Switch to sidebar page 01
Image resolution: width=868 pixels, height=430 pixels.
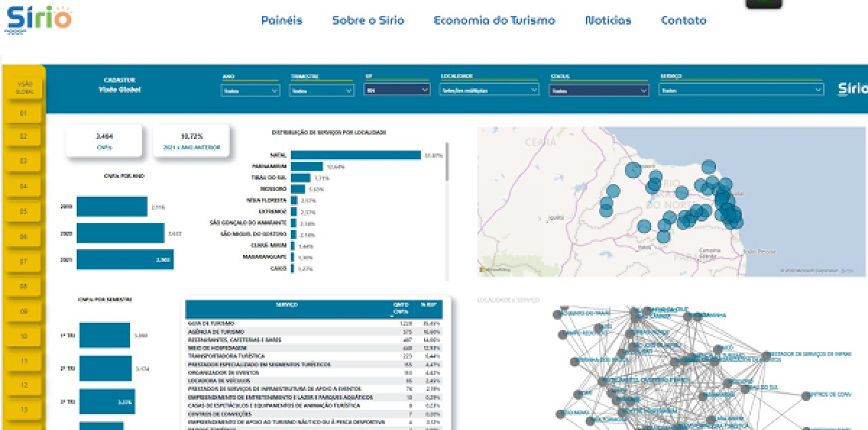click(x=24, y=113)
